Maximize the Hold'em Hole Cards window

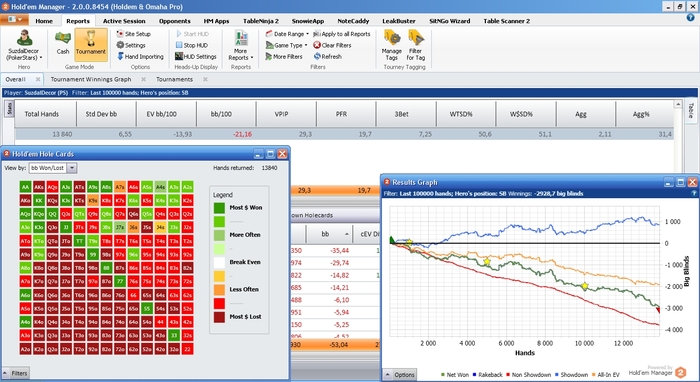(x=270, y=154)
